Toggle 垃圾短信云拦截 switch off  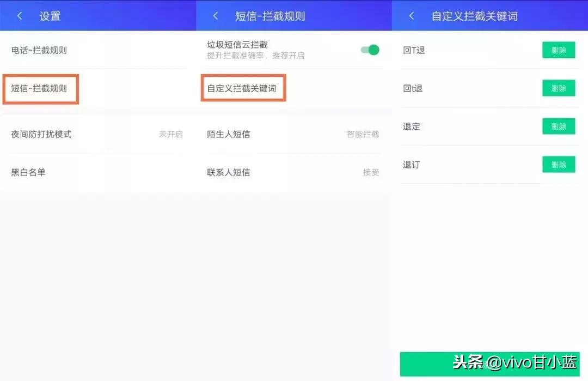tap(370, 49)
